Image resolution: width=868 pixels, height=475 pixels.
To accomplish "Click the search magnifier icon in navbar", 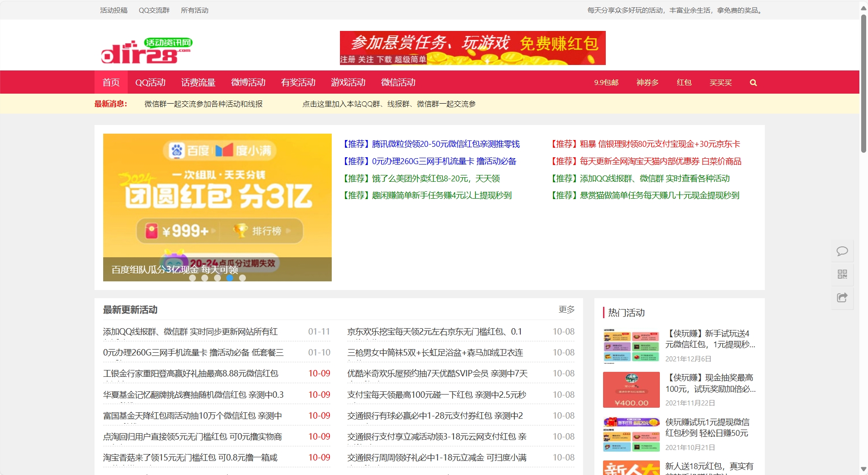I will click(753, 83).
